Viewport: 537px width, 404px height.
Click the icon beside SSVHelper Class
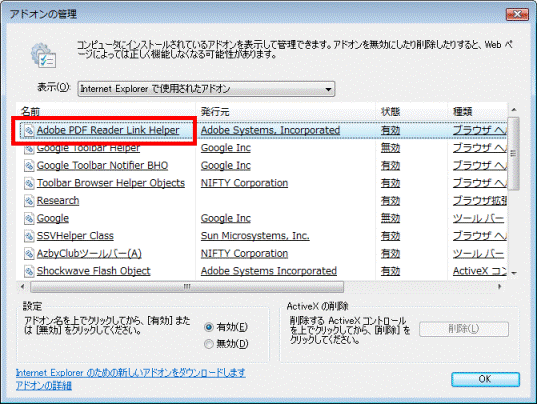click(29, 236)
